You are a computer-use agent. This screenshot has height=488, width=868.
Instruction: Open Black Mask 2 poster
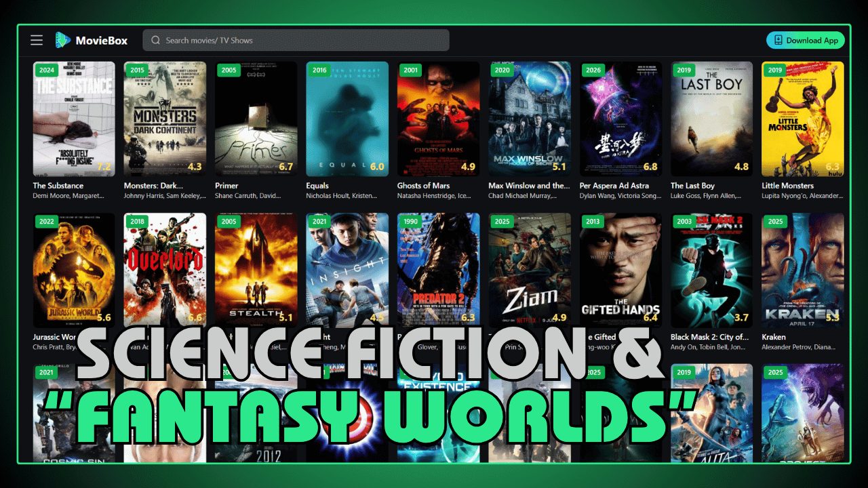point(712,270)
